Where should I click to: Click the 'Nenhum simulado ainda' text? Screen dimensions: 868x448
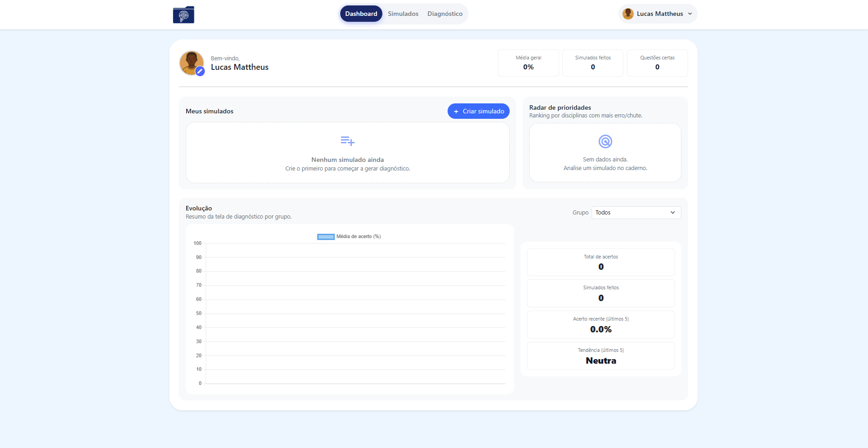click(347, 160)
